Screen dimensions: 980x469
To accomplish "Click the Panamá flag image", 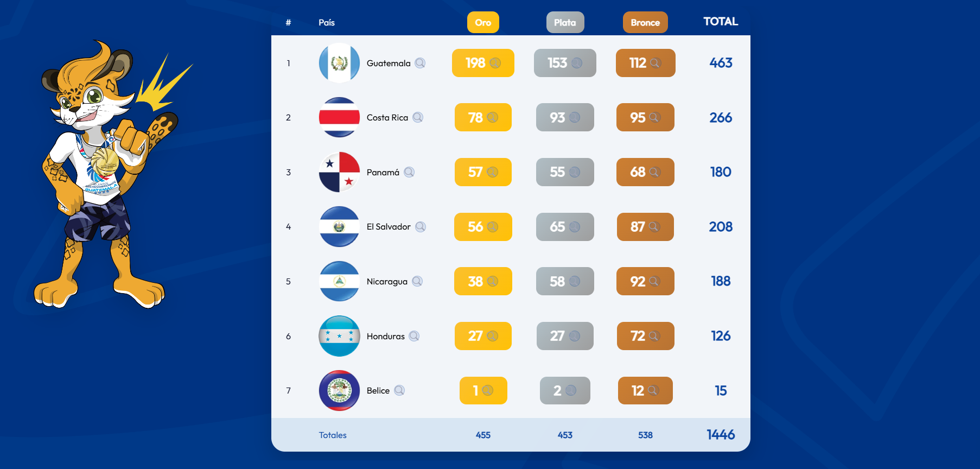I will 339,172.
